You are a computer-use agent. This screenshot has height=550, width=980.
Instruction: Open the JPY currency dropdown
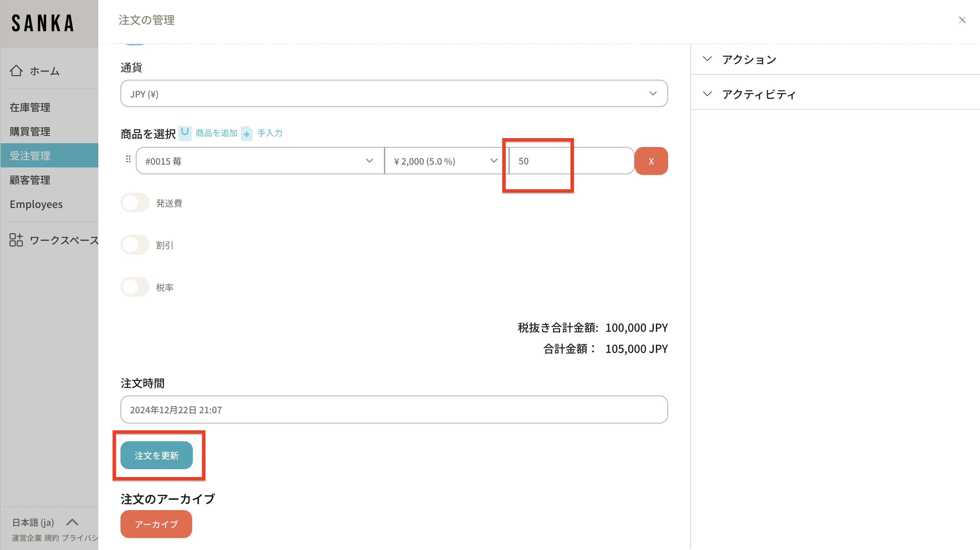click(394, 93)
